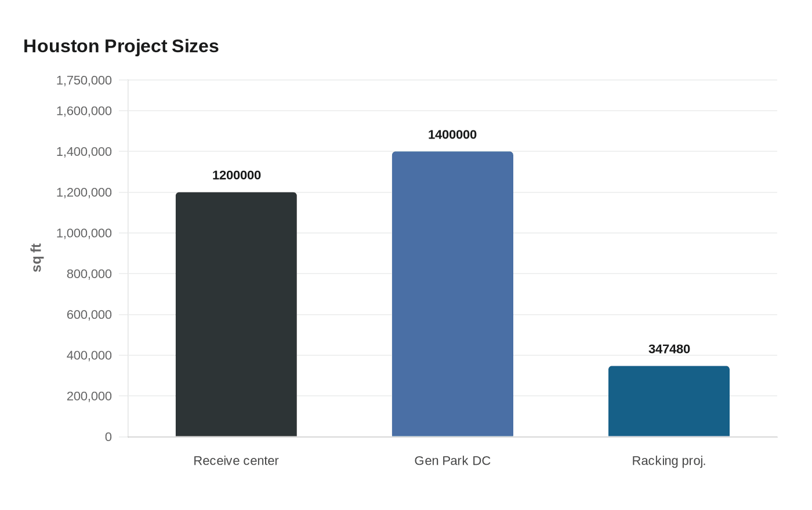Click the 1400000 data label
This screenshot has height=510, width=812.
[452, 134]
